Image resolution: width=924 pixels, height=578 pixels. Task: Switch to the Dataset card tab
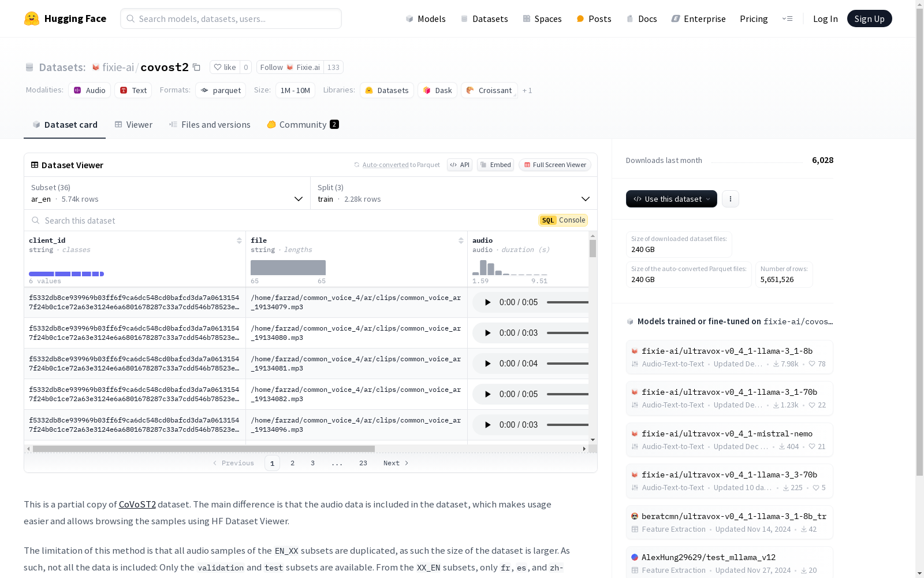pyautogui.click(x=65, y=125)
